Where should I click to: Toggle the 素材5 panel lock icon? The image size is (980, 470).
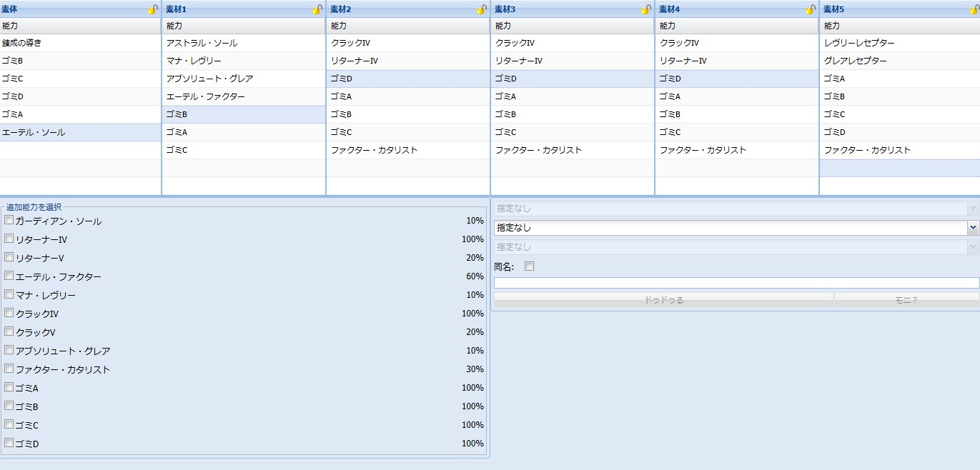[x=974, y=9]
